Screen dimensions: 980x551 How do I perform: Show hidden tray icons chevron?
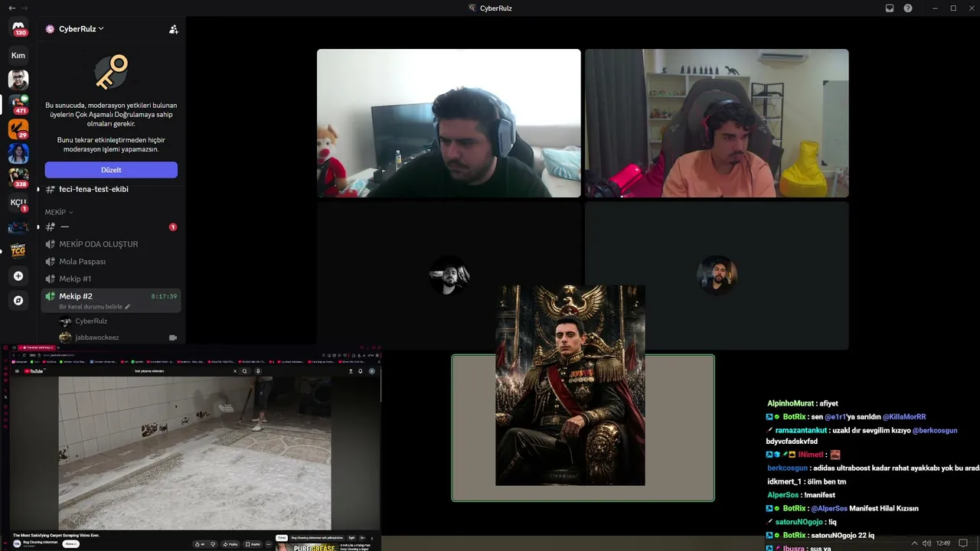pyautogui.click(x=914, y=543)
